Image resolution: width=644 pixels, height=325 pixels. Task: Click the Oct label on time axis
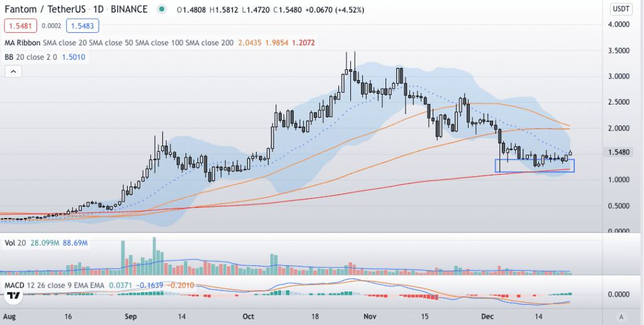[248, 317]
